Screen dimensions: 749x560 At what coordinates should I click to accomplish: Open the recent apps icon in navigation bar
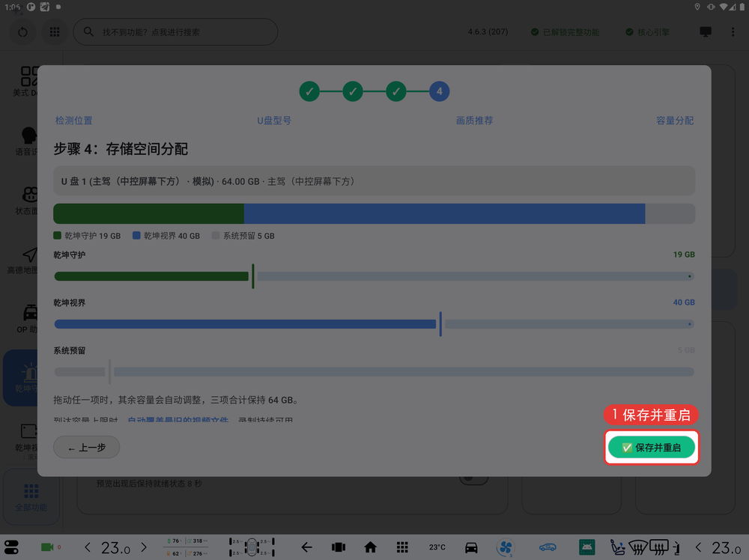[x=339, y=547]
